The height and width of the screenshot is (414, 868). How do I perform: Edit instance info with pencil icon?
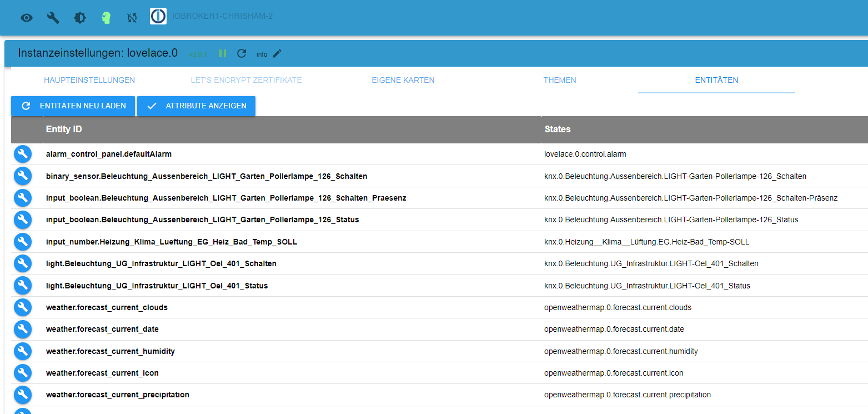(x=277, y=53)
